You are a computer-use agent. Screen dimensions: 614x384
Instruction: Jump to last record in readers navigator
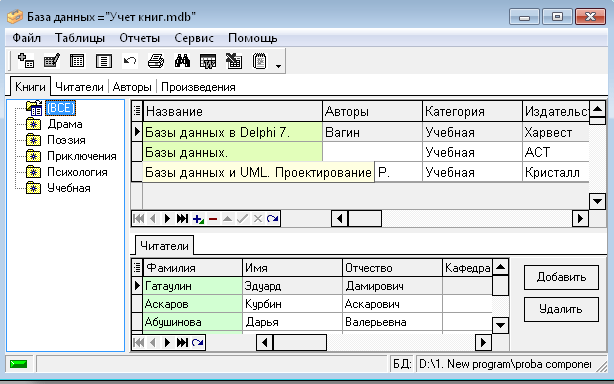(182, 343)
